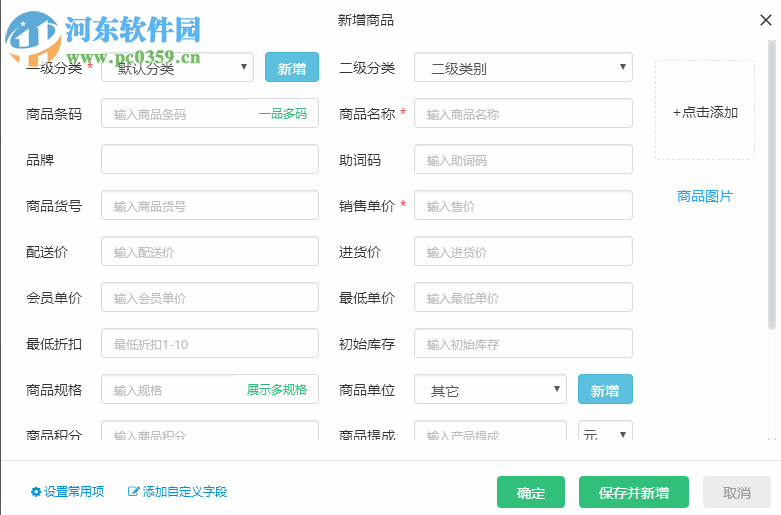Click the edit icon beside 添加自定义字段

click(x=133, y=492)
